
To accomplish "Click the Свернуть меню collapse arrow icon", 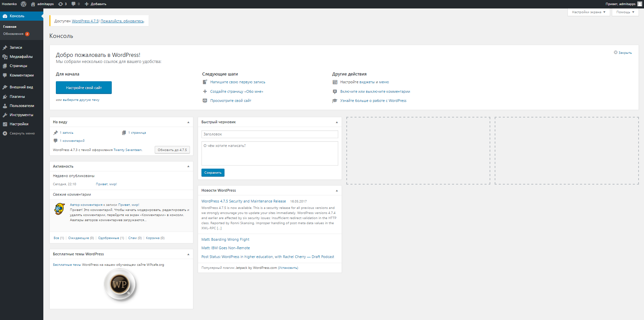I will pos(5,133).
